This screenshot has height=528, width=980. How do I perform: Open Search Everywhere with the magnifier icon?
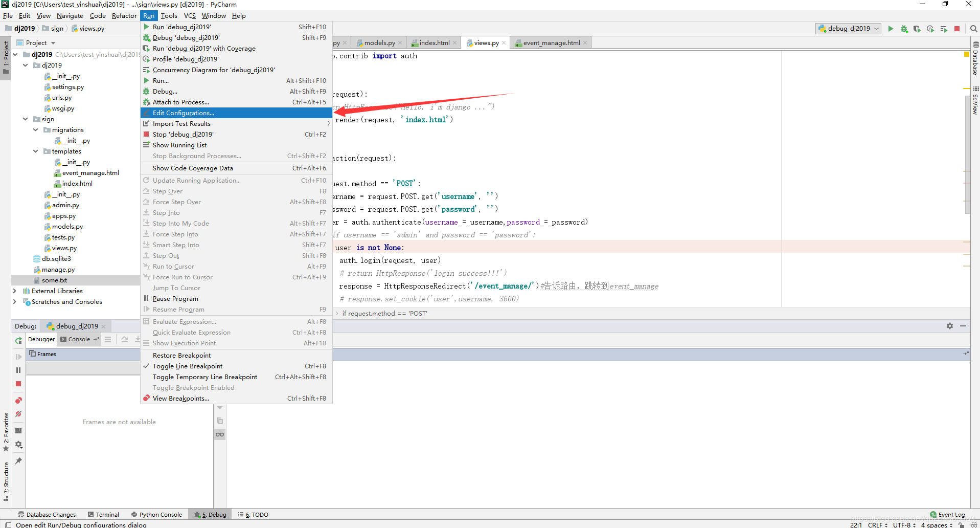click(973, 29)
